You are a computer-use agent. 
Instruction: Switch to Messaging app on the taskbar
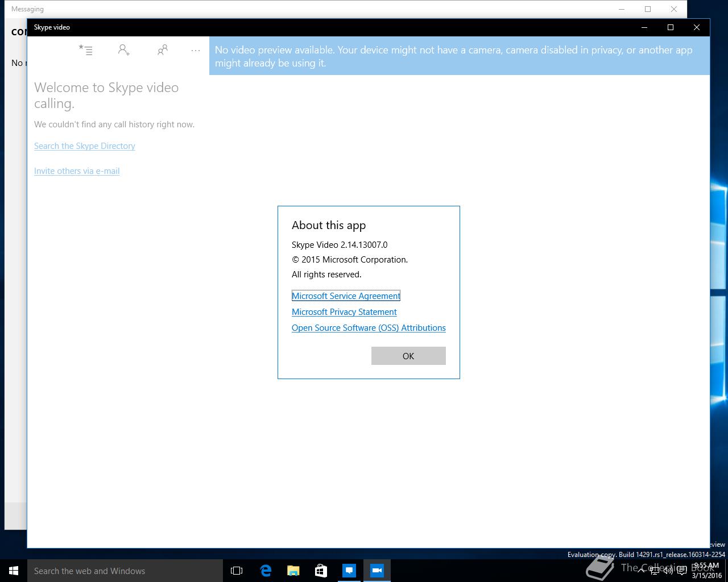tap(349, 571)
